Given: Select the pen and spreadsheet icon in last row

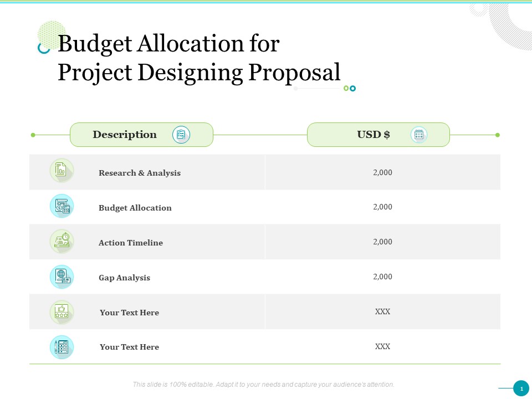Looking at the screenshot, I should (62, 347).
